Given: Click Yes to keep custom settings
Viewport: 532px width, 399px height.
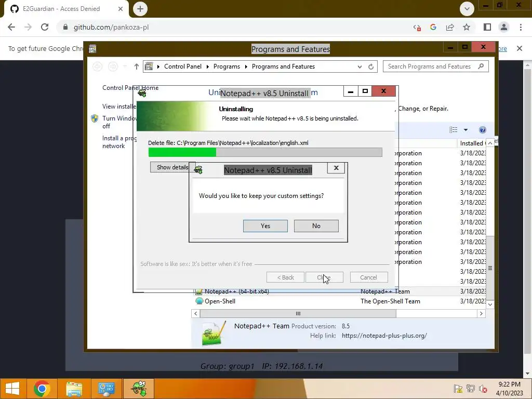Looking at the screenshot, I should [x=265, y=226].
